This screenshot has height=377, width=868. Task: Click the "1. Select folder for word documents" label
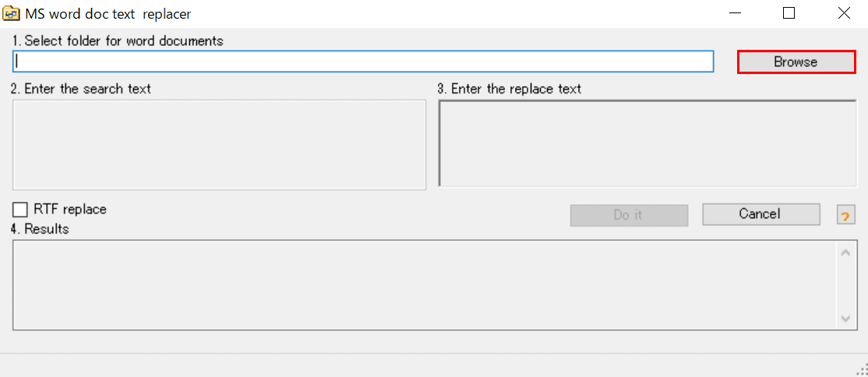[118, 41]
